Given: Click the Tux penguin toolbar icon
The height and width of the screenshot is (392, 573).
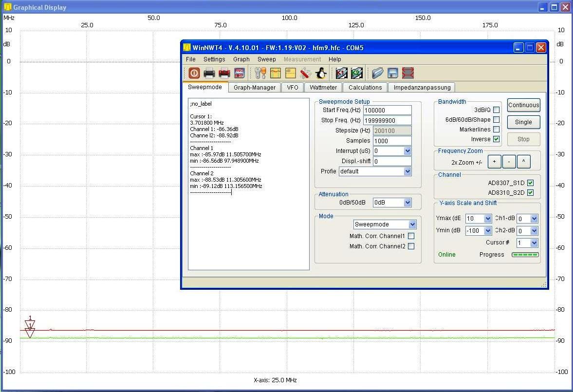Looking at the screenshot, I should (320, 73).
